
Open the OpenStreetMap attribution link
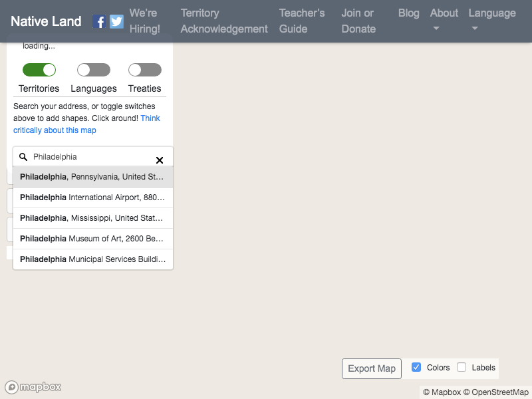(495, 392)
